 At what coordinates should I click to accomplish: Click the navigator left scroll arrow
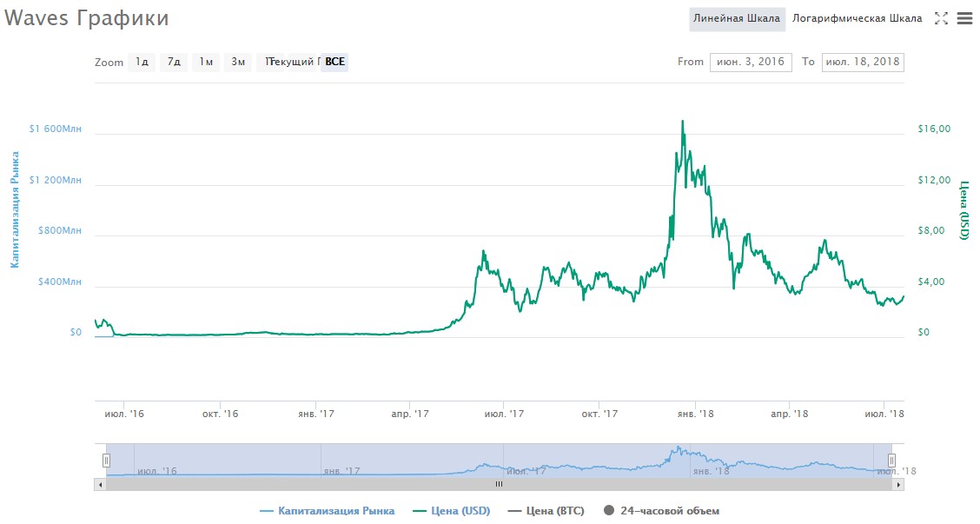pos(101,483)
